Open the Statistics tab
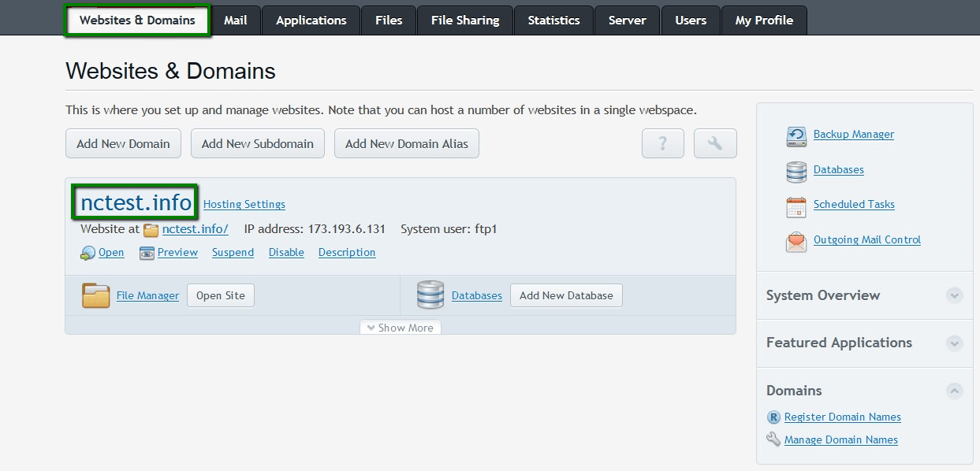The width and height of the screenshot is (980, 471). pyautogui.click(x=553, y=20)
